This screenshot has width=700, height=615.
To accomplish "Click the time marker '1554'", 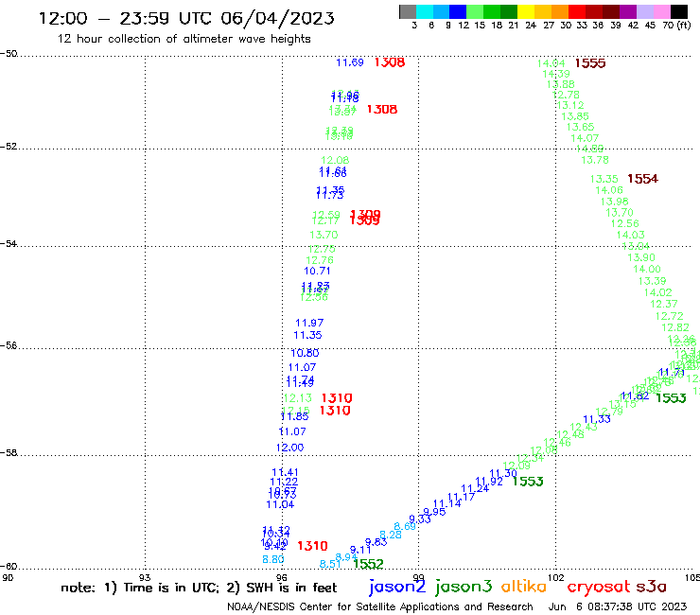I will [643, 179].
